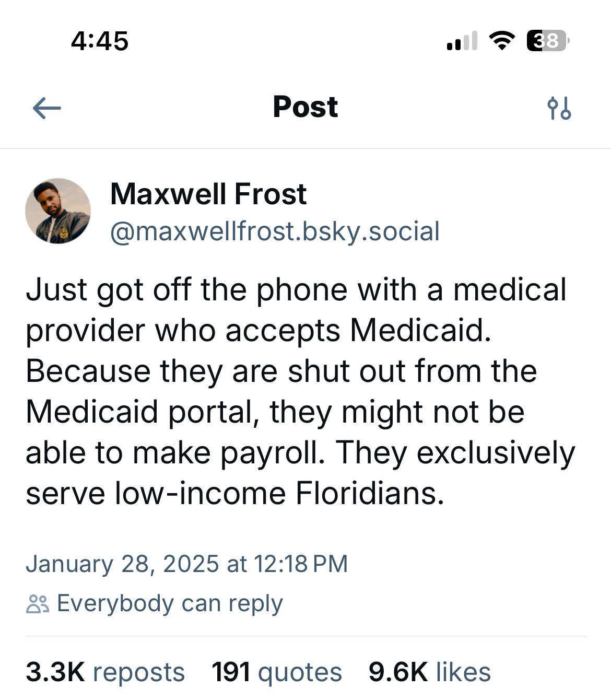Tap the word Floridians in post body

click(x=370, y=493)
